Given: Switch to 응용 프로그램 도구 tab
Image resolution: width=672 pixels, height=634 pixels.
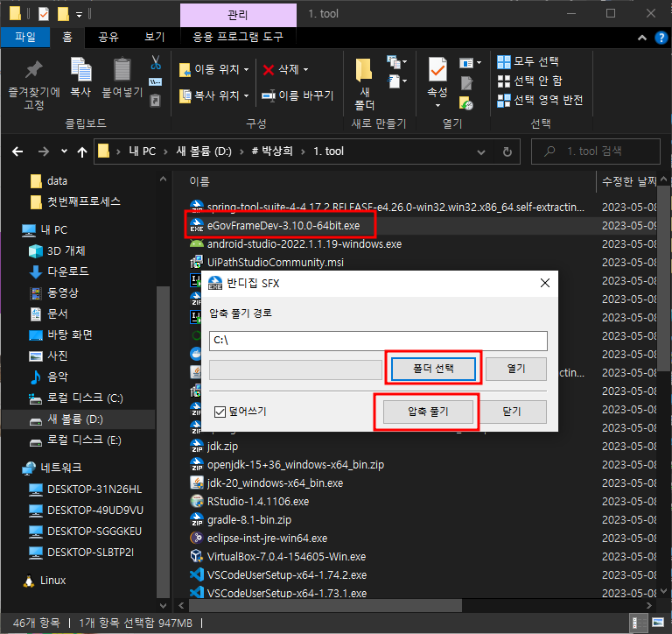Looking at the screenshot, I should (x=238, y=38).
